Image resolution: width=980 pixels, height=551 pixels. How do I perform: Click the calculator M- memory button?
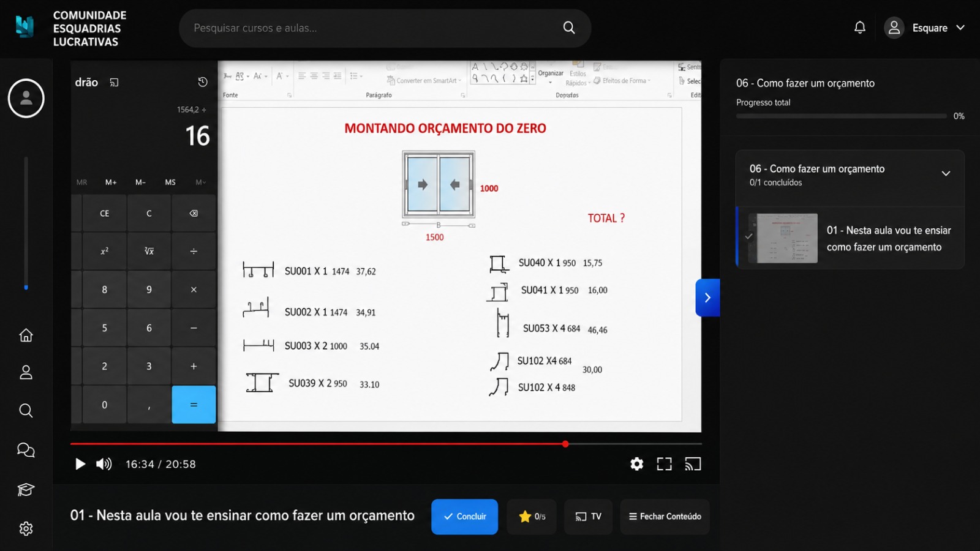pos(140,182)
